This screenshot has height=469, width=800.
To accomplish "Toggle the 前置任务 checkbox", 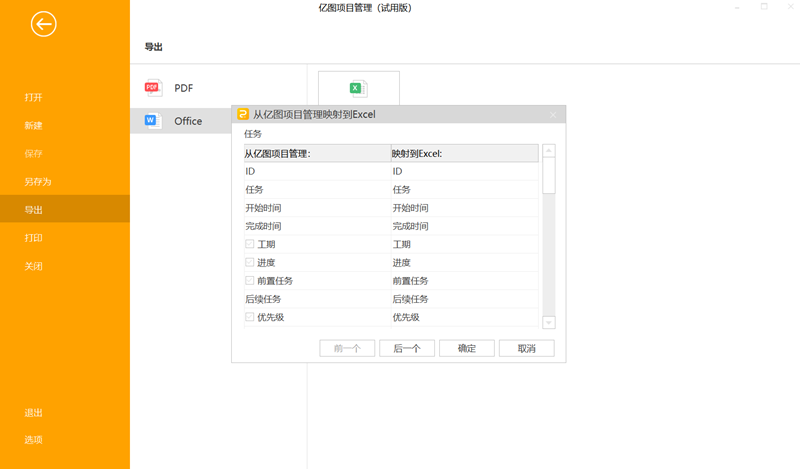I will (249, 280).
